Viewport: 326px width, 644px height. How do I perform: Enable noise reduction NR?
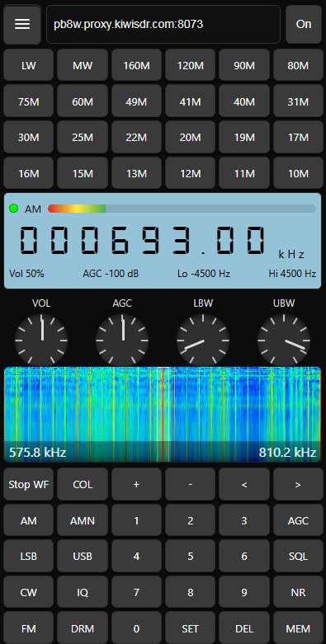pos(298,592)
